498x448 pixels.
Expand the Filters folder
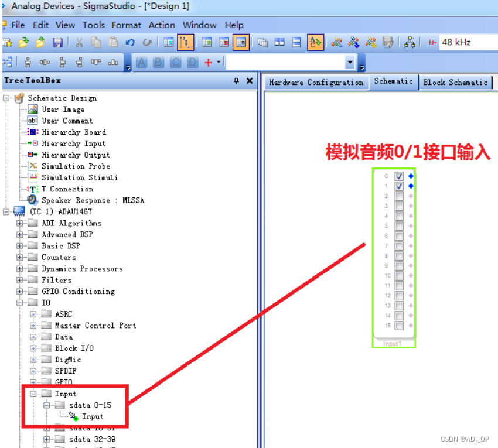pos(20,280)
